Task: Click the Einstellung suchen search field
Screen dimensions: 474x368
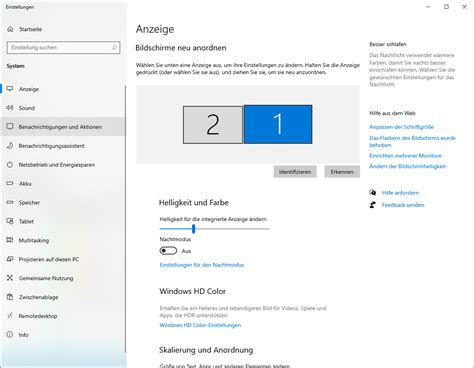Action: tap(63, 48)
